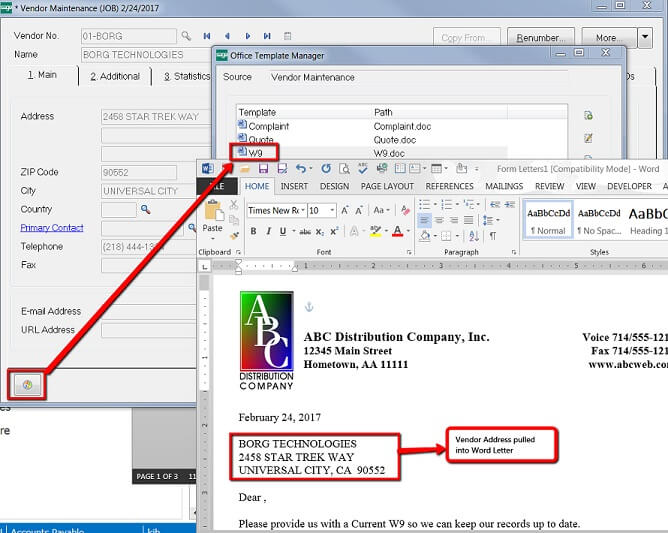This screenshot has height=533, width=668.
Task: Click Clear Formatting icon in Font group
Action: 405,210
